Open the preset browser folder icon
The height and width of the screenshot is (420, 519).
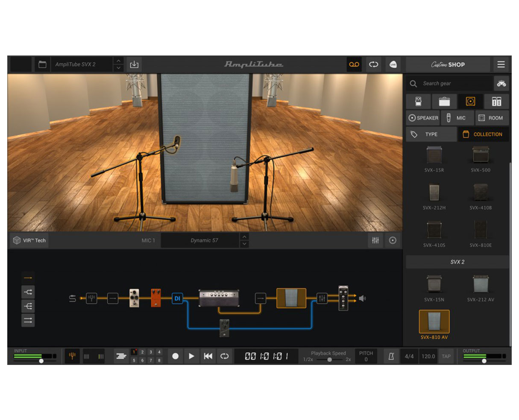pyautogui.click(x=42, y=64)
